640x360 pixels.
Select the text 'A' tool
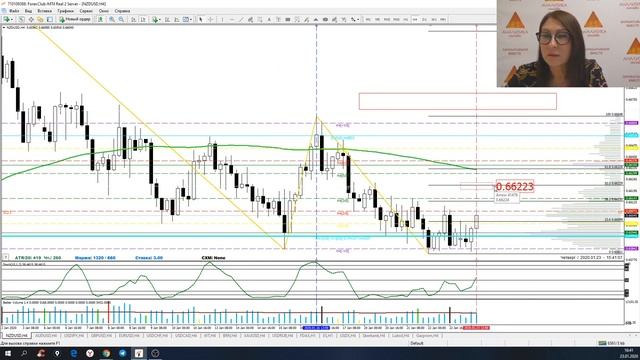click(x=269, y=19)
